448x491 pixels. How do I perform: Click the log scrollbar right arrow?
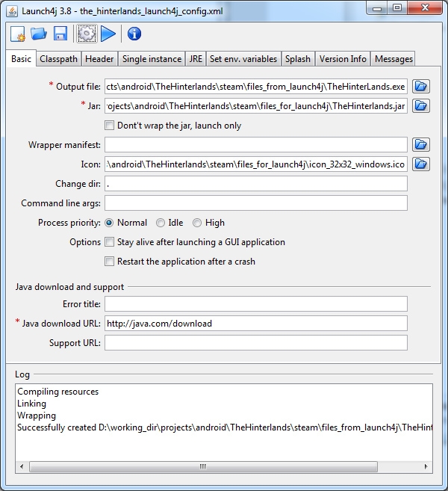pyautogui.click(x=426, y=466)
